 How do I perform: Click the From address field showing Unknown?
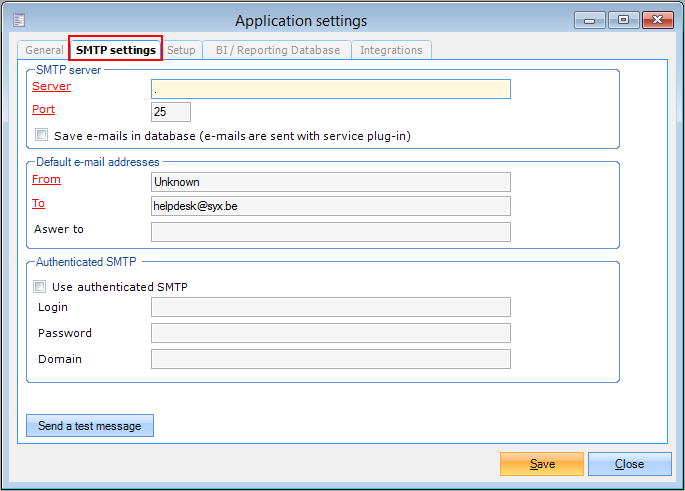pyautogui.click(x=330, y=182)
